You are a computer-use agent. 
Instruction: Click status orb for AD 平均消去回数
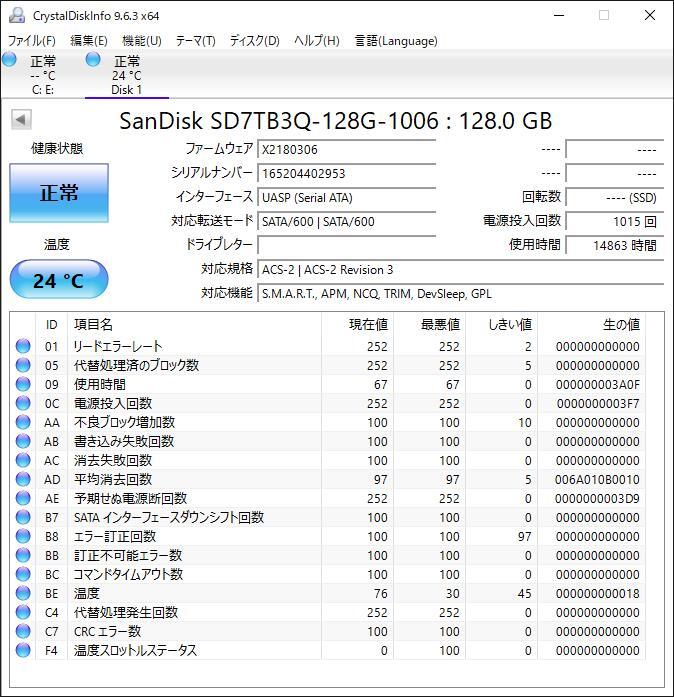coord(23,479)
